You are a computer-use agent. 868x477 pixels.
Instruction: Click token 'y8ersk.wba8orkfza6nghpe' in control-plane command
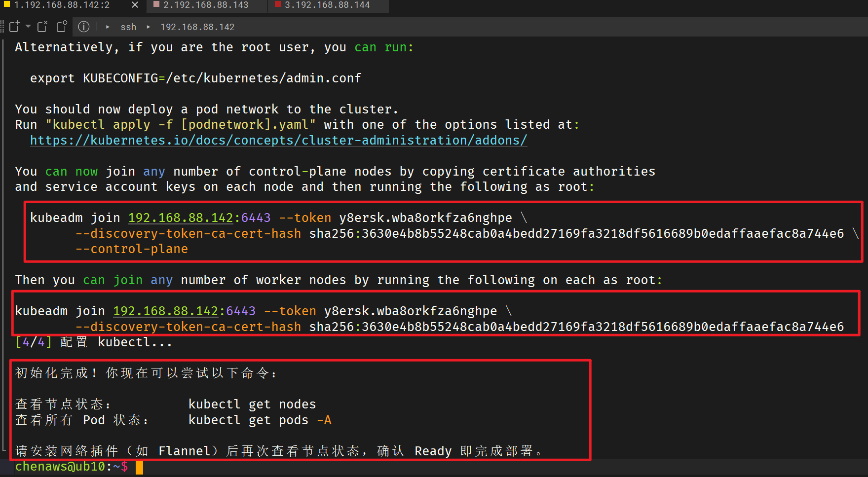[425, 218]
